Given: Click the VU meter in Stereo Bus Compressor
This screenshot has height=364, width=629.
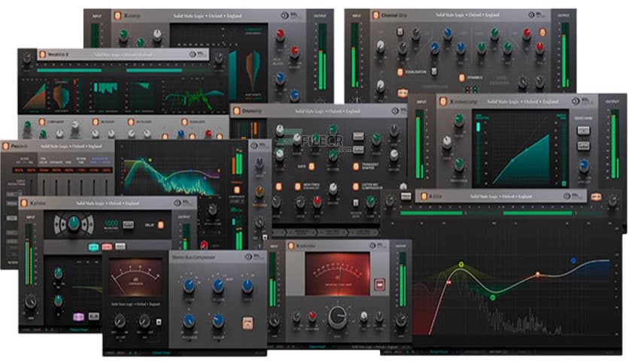Looking at the screenshot, I should tap(135, 278).
